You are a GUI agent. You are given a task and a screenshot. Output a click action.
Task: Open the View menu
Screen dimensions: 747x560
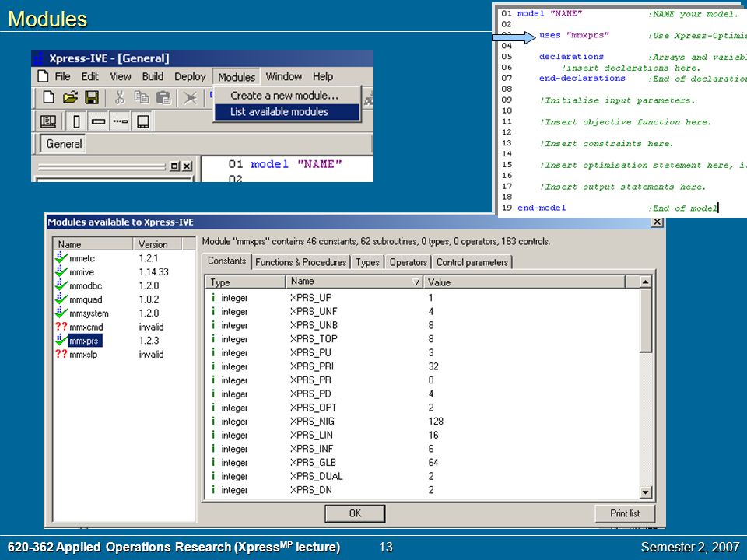click(x=121, y=77)
